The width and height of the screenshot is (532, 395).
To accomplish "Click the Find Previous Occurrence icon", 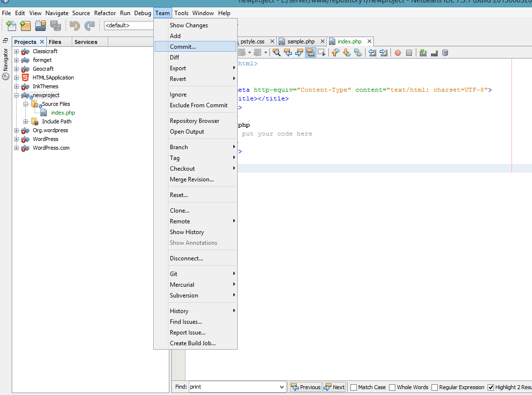I will (288, 53).
